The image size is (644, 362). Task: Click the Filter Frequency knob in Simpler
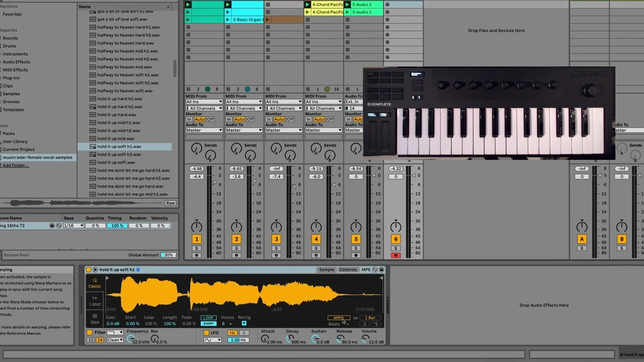click(x=131, y=339)
